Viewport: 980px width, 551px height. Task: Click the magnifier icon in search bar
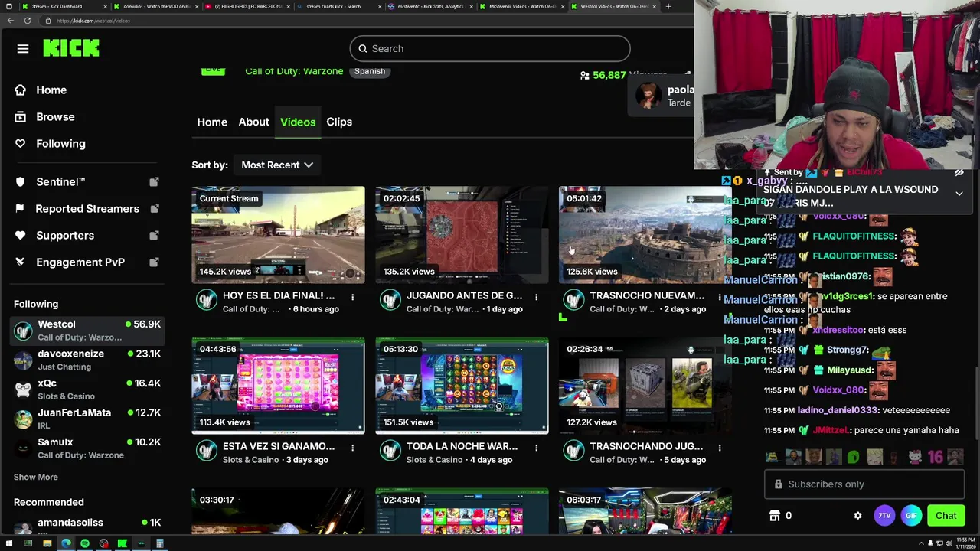pos(363,49)
